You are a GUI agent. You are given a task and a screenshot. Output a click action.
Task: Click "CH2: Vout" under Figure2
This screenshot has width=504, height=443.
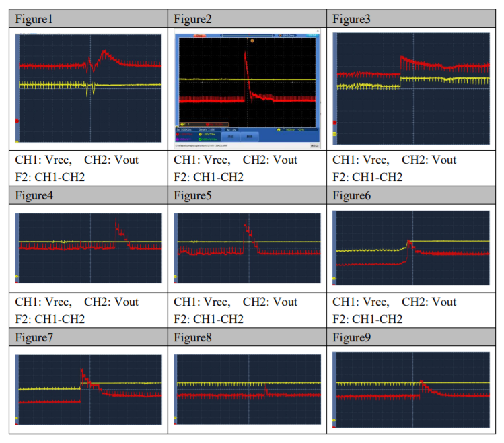[270, 160]
